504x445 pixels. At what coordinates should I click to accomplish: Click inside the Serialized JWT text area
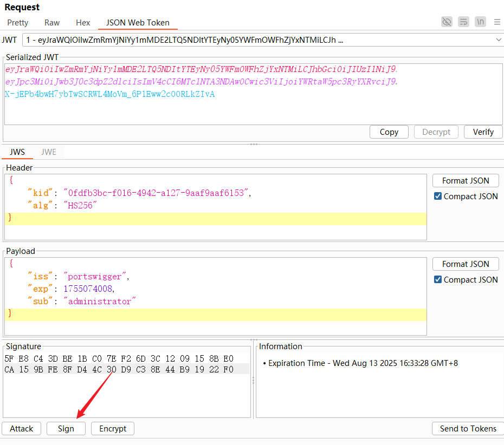pyautogui.click(x=253, y=94)
